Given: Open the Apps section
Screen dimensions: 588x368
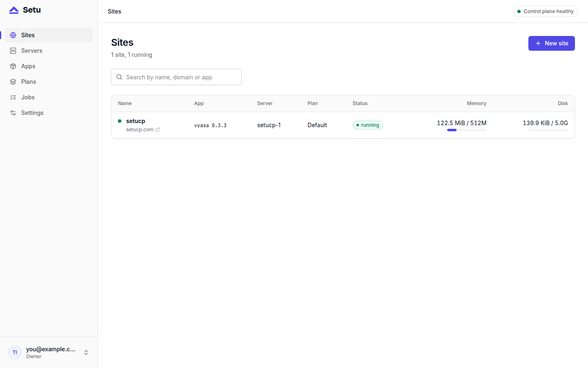Looking at the screenshot, I should point(49,66).
